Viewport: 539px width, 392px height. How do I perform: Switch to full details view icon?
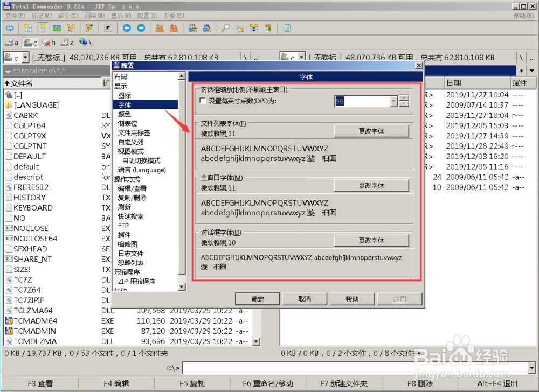click(x=43, y=28)
